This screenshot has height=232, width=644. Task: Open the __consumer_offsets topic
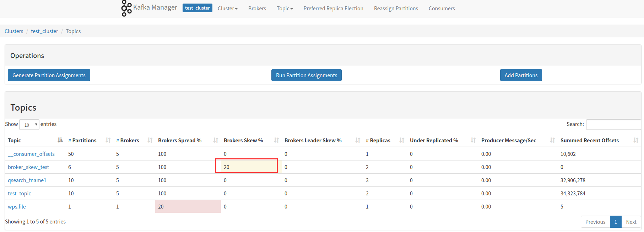click(x=31, y=154)
